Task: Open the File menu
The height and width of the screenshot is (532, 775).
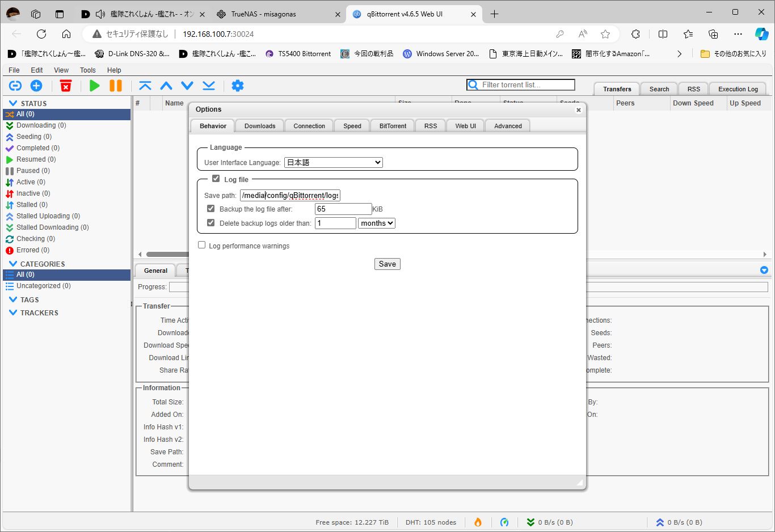Action: [x=14, y=70]
